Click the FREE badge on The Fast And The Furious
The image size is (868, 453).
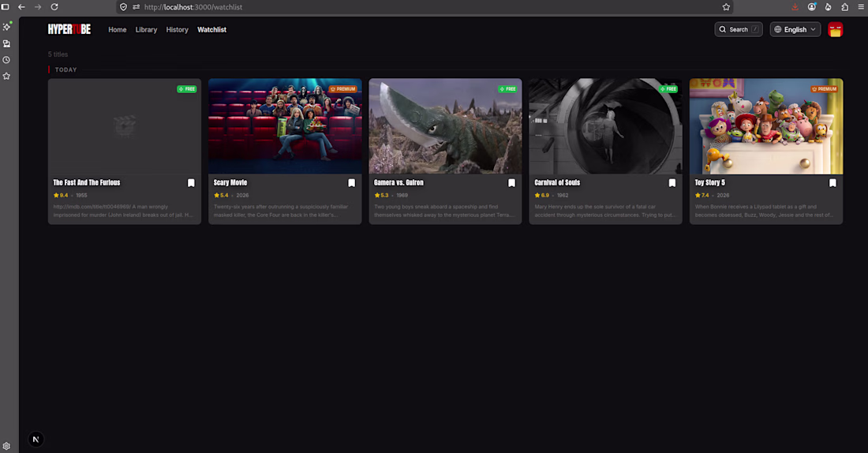coord(186,88)
